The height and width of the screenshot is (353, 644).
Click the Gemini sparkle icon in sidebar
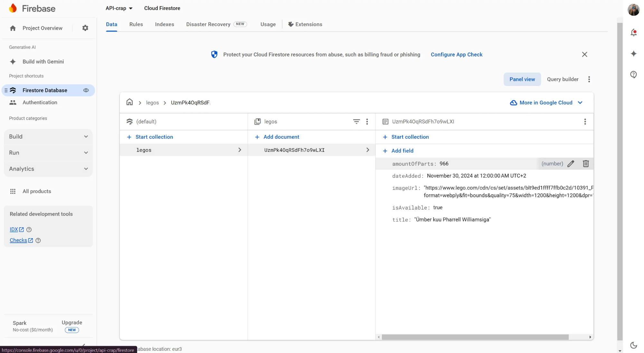[13, 62]
